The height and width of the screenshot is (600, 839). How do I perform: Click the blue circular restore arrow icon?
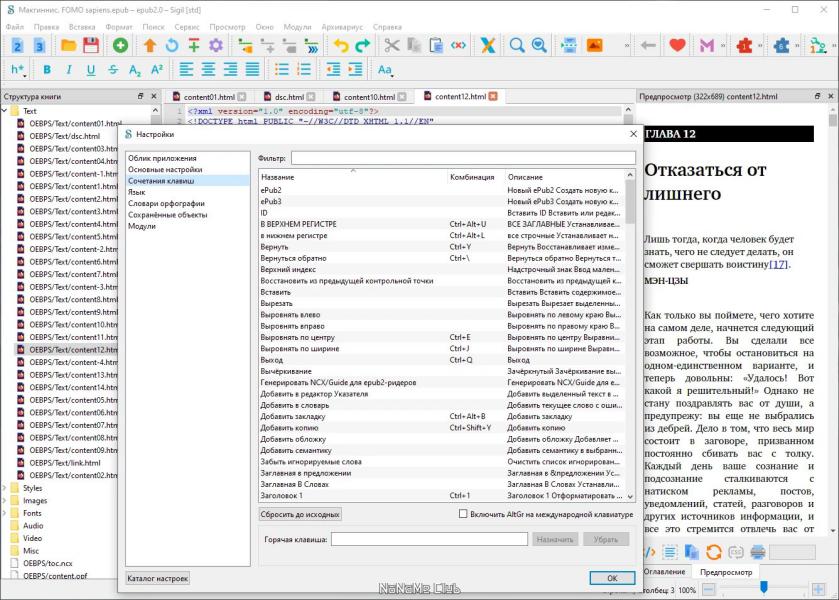[x=172, y=45]
